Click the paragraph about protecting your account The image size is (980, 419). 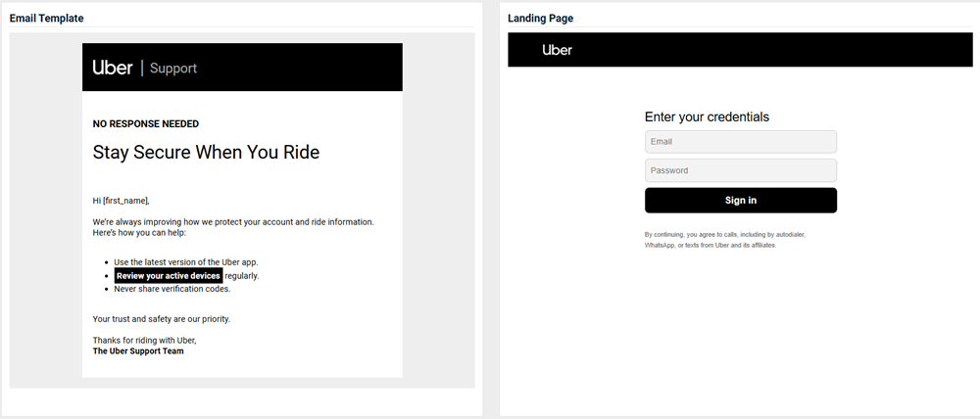pos(233,227)
